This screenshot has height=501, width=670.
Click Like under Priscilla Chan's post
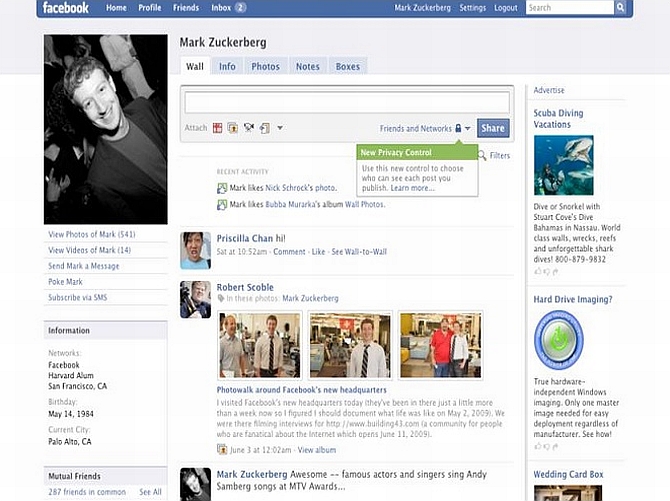[x=318, y=252]
